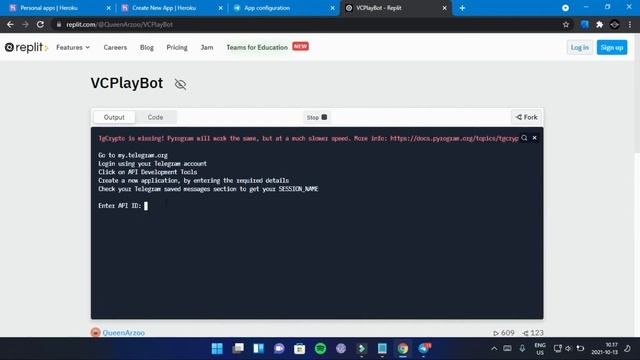Close the App configuration tab
Image resolution: width=640 pixels, height=360 pixels.
[x=332, y=8]
